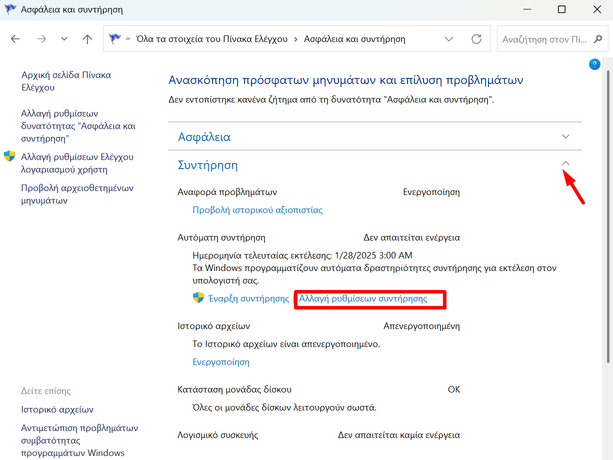Click the shield icon next to 'Έναρξη συντήρησης'

tap(199, 298)
